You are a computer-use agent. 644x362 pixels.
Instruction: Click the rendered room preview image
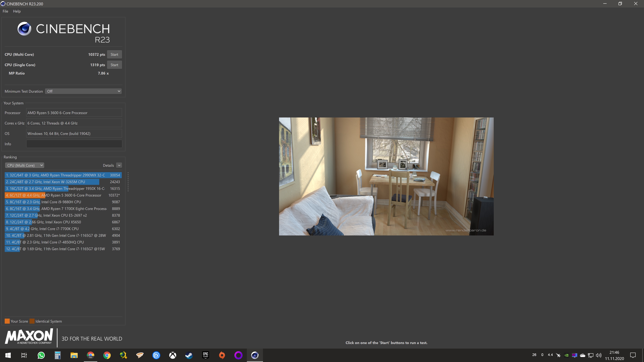[386, 176]
